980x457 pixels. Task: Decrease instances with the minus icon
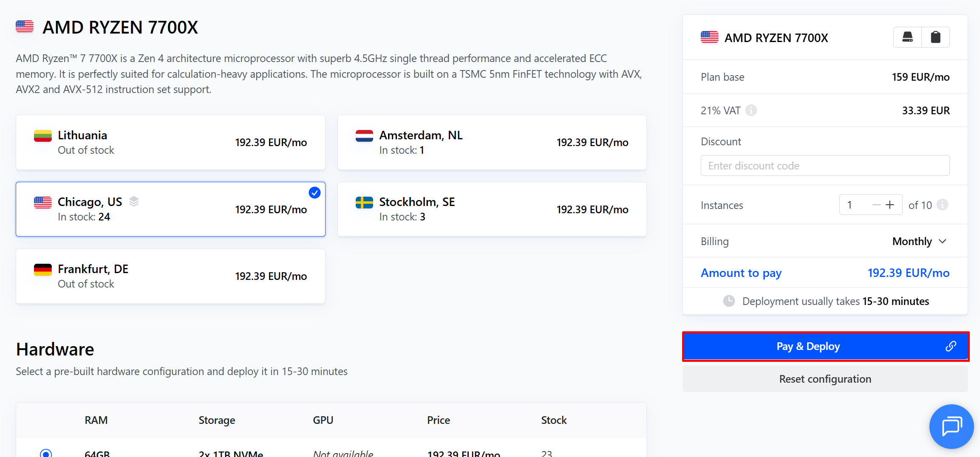point(876,205)
